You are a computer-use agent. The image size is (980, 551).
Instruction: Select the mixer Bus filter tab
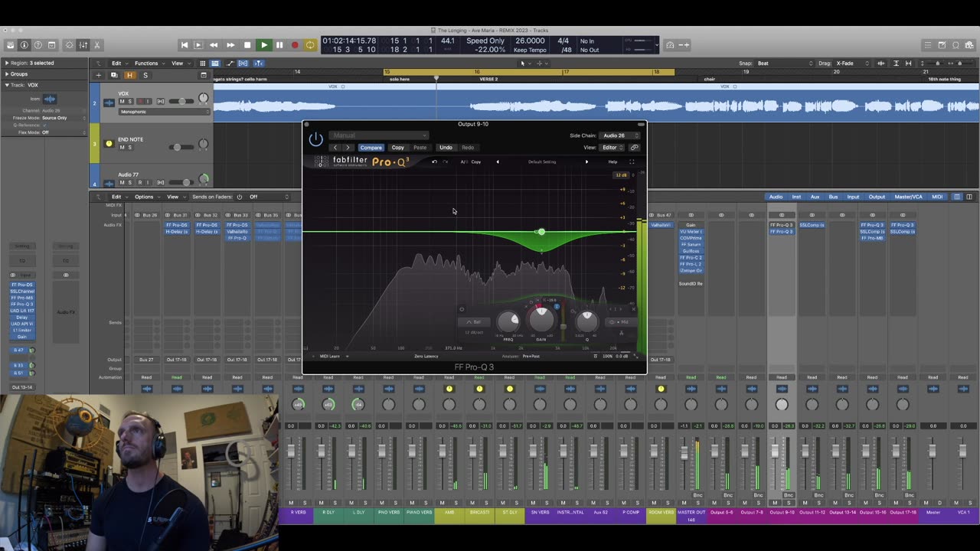tap(833, 197)
